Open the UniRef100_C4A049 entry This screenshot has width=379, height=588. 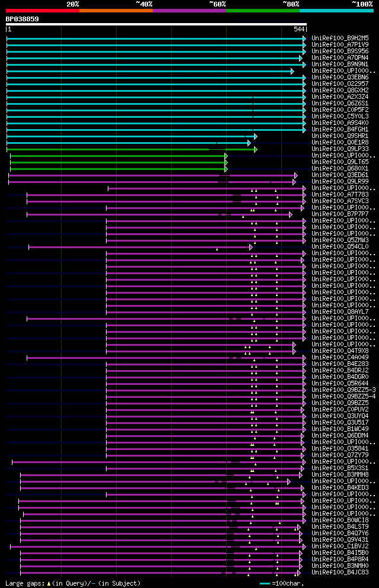[x=340, y=358]
